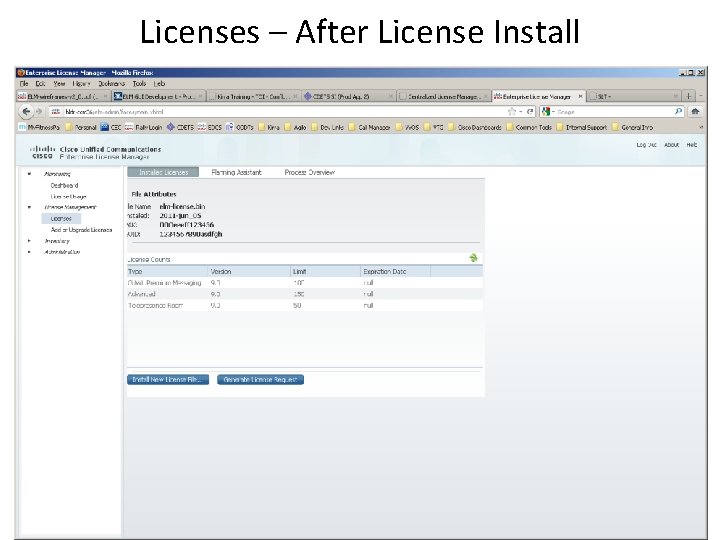Open the bookmark star dropdown arrow
The height and width of the screenshot is (540, 720).
coord(521,112)
